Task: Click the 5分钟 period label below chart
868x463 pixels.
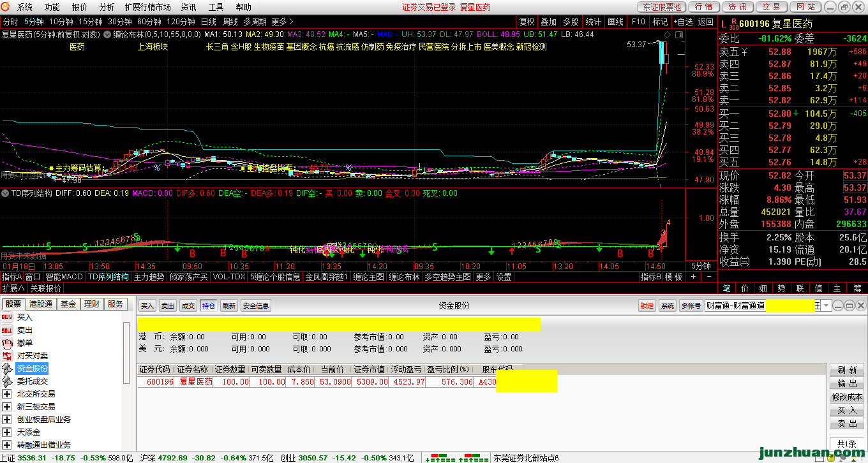Action: coord(701,265)
